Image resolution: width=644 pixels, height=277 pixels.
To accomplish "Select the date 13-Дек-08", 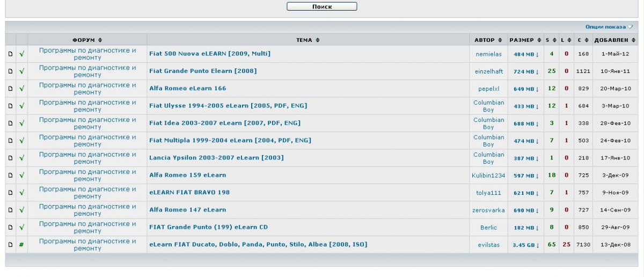I will (x=615, y=245).
